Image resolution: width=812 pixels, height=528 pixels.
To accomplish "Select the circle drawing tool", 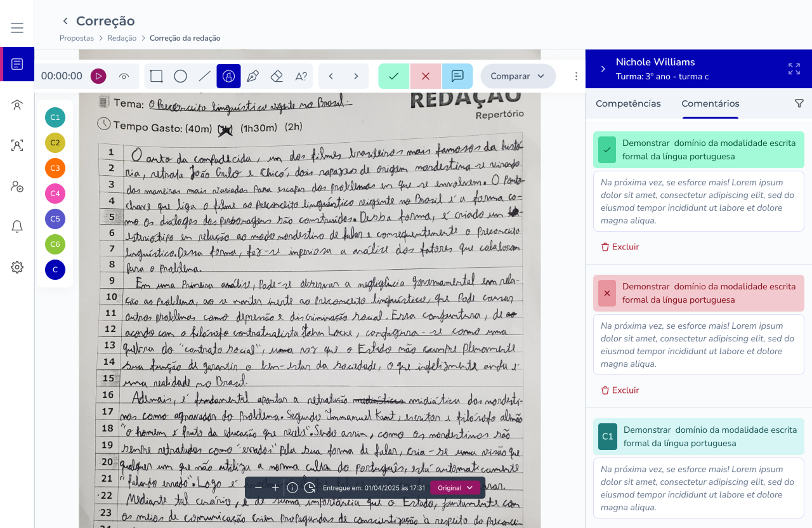I will point(180,76).
